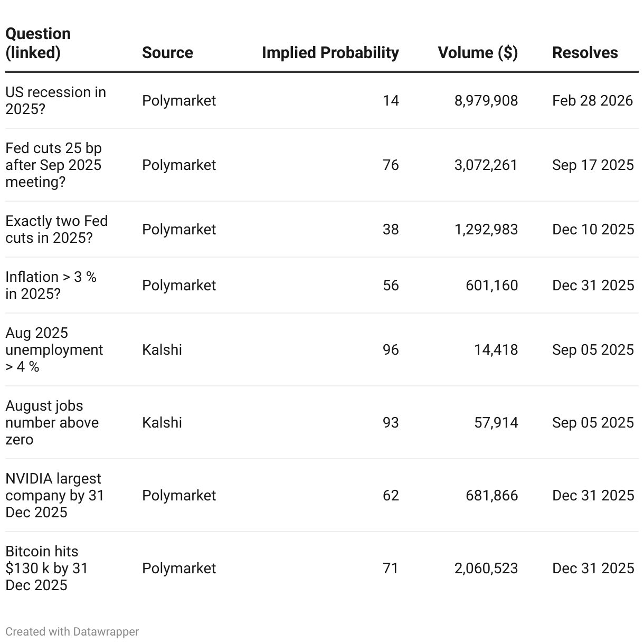
Task: Click the 'Implied Probability' column header
Action: tap(330, 52)
